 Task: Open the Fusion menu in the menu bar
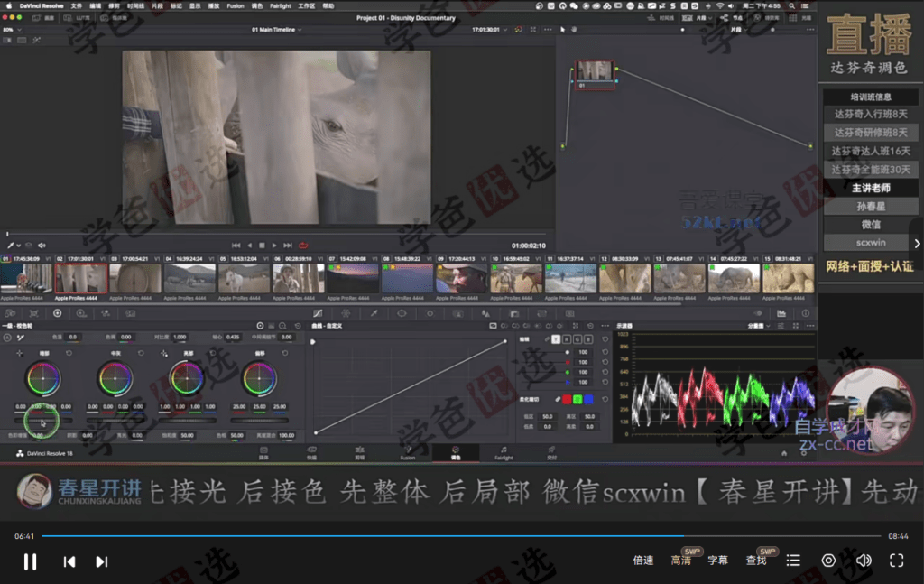coord(236,6)
